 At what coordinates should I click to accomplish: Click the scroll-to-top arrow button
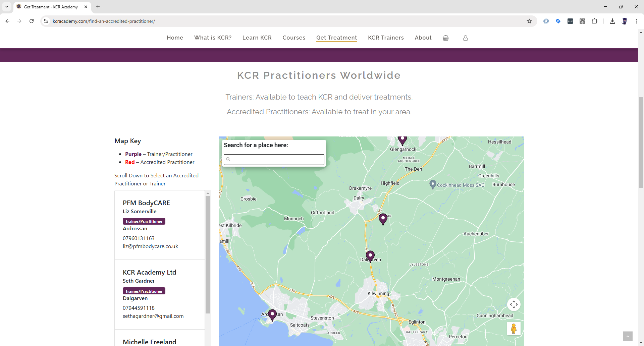(628, 336)
